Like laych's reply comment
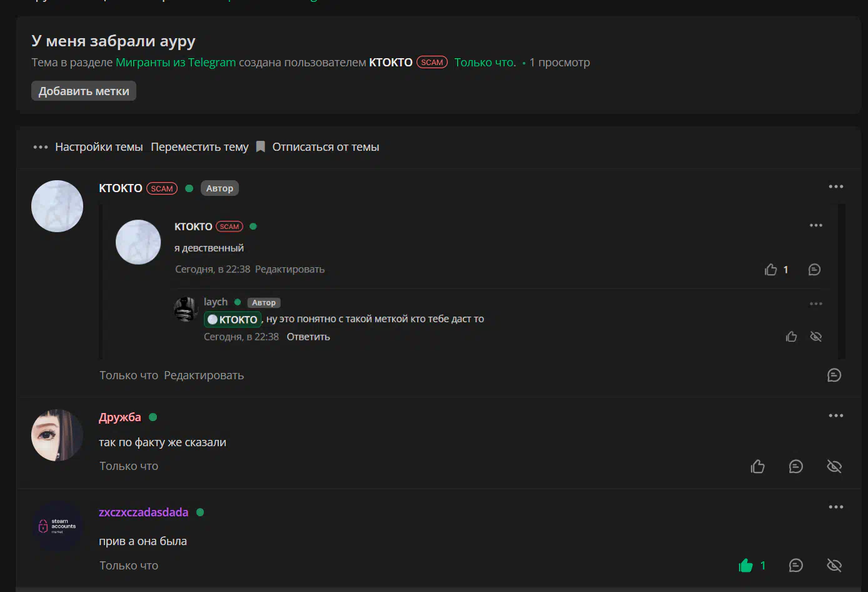 point(791,337)
